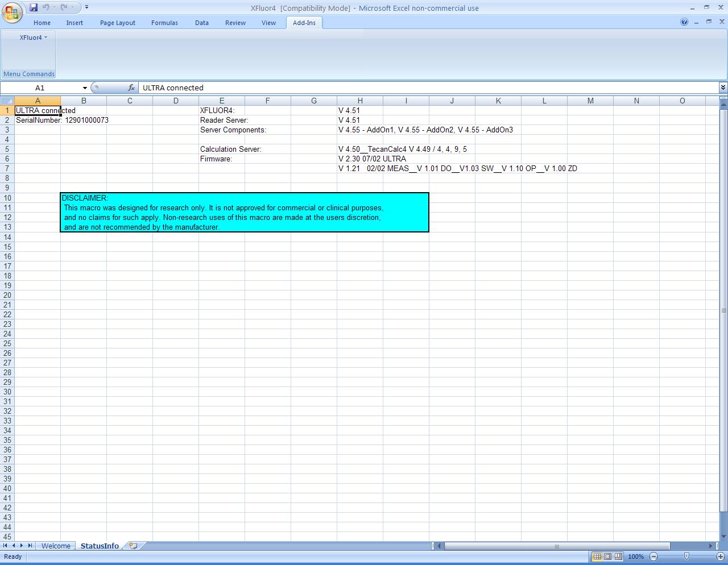Select the StatusInfo sheet tab

[100, 546]
